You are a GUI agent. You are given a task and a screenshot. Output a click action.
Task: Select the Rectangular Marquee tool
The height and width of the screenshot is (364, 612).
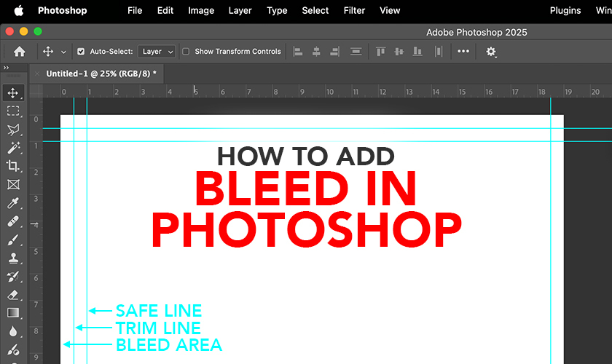coord(13,111)
